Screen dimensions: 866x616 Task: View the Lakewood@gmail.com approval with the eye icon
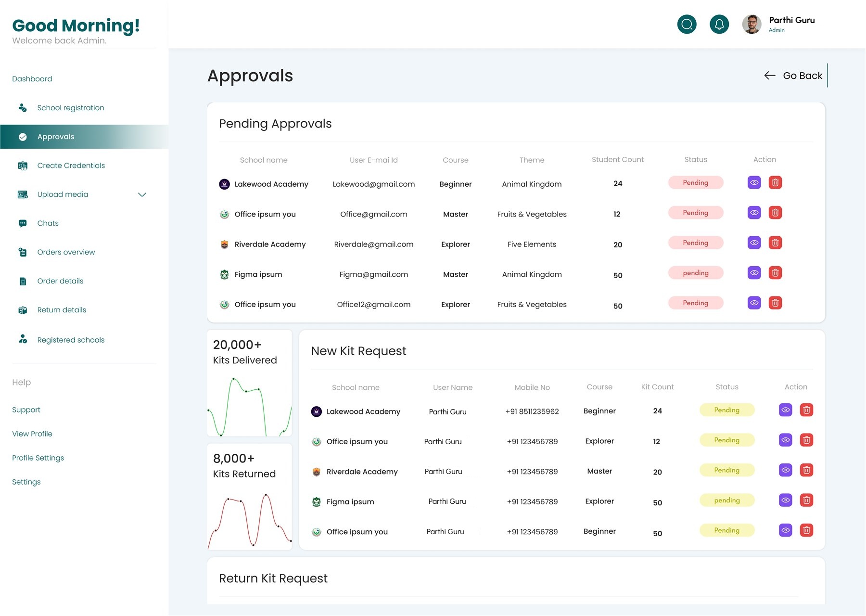click(x=754, y=182)
